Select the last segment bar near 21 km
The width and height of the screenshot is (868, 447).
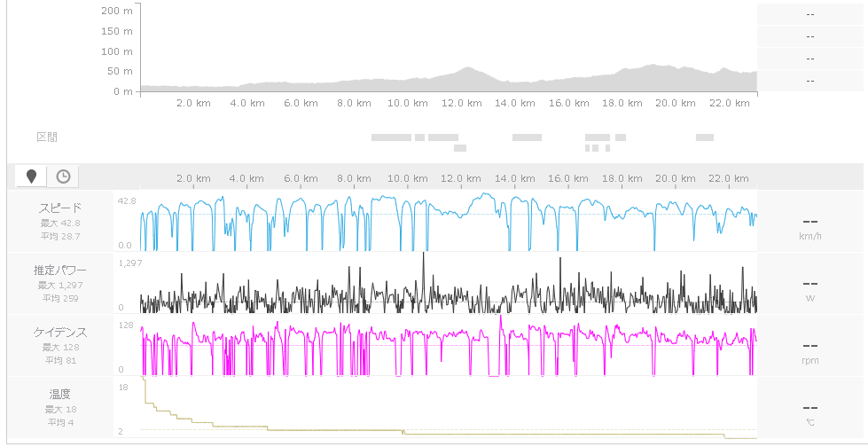pyautogui.click(x=705, y=137)
